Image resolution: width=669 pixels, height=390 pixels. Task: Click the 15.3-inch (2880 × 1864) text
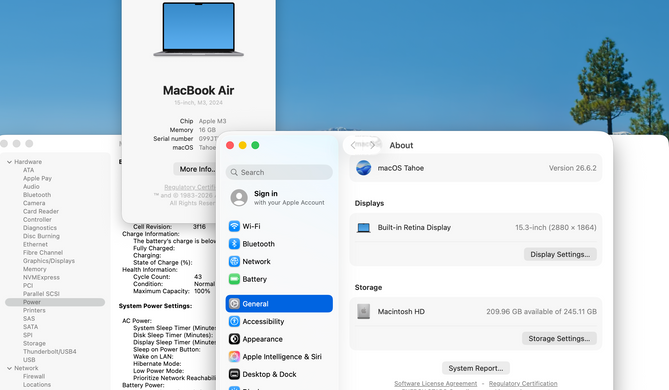556,227
